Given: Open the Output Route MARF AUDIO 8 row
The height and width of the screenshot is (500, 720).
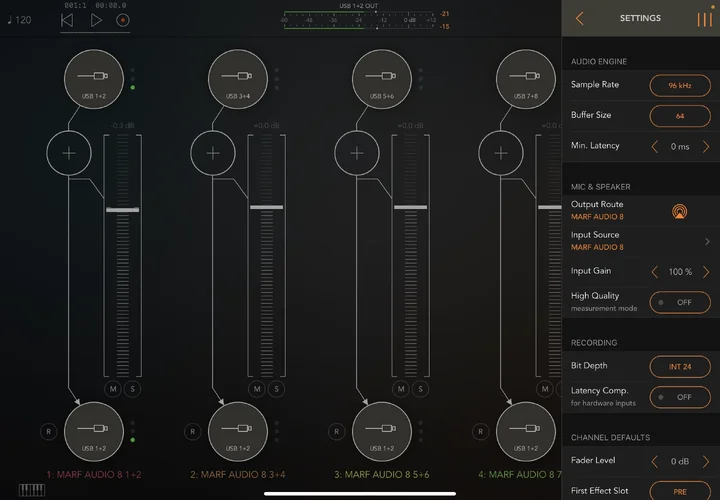Looking at the screenshot, I should pos(641,210).
